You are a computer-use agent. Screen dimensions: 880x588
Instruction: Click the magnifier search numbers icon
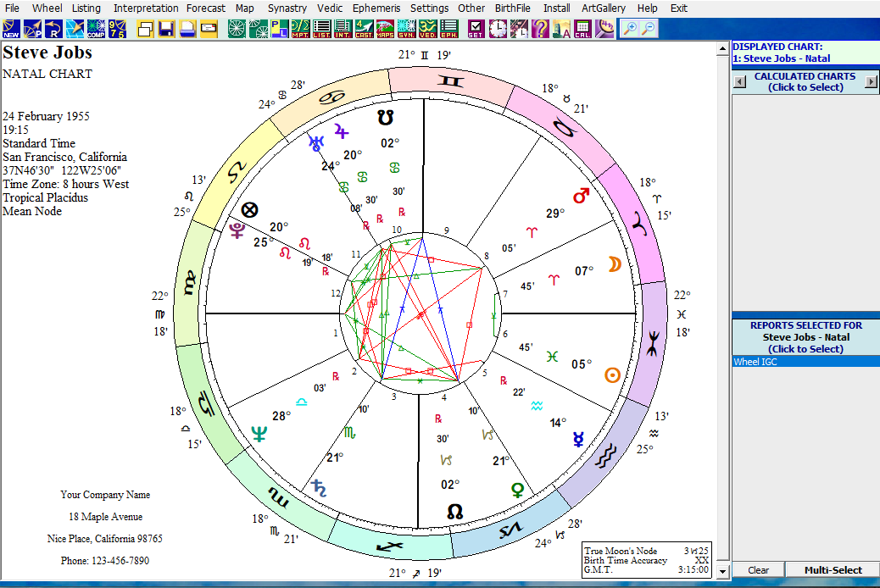[604, 29]
